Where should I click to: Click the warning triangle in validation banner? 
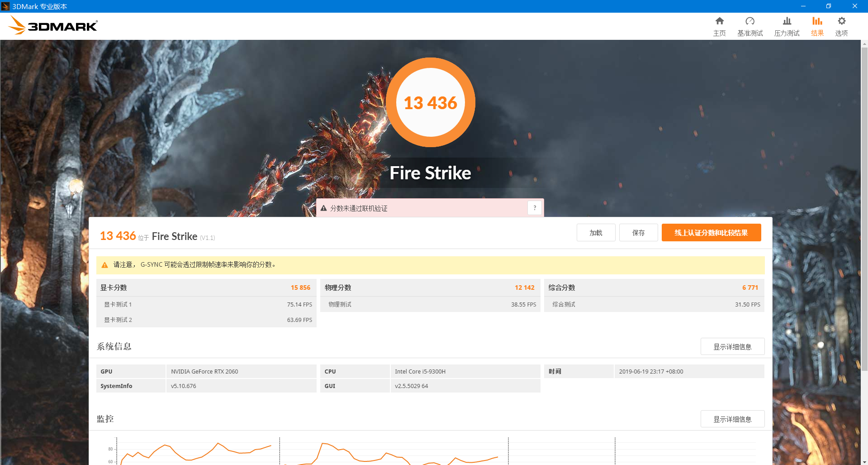pyautogui.click(x=323, y=208)
